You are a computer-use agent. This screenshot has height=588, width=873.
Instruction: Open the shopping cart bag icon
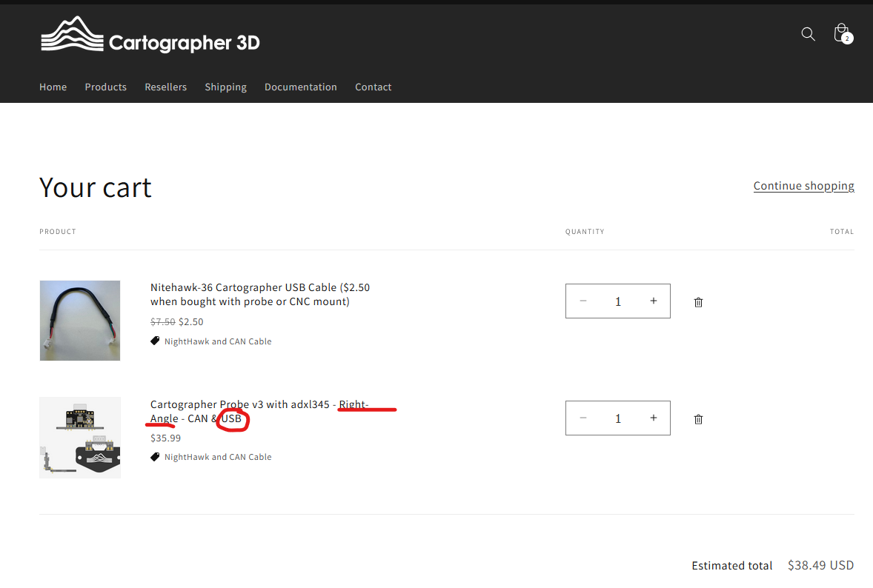click(x=841, y=33)
